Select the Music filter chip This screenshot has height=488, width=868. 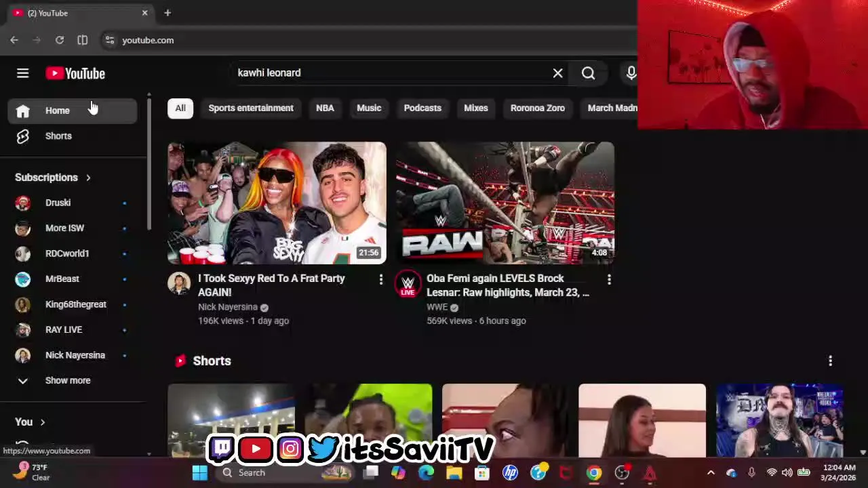369,108
